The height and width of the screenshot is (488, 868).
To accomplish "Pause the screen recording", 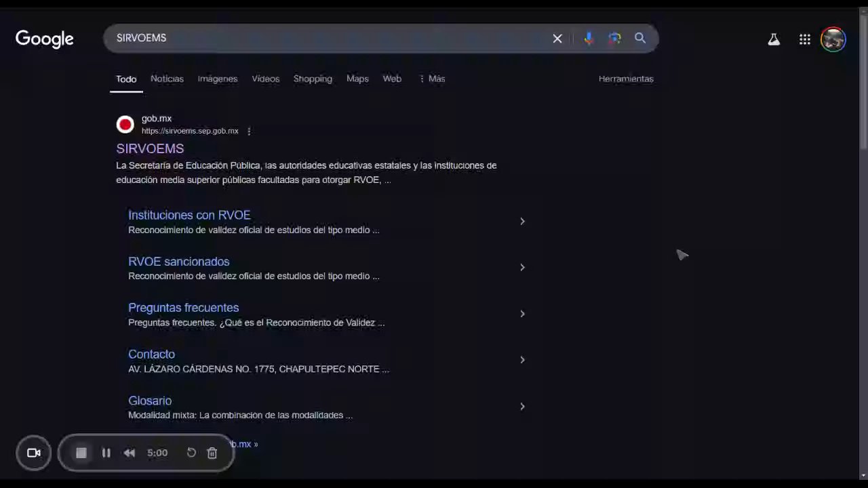I will click(x=106, y=453).
